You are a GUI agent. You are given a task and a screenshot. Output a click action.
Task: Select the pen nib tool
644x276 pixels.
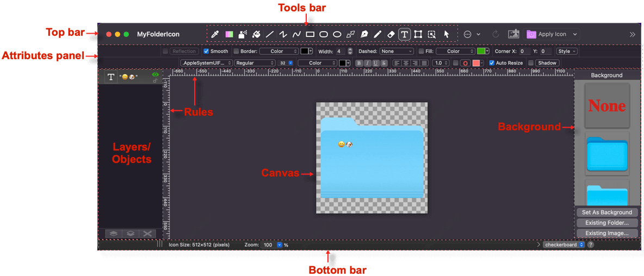(x=364, y=34)
